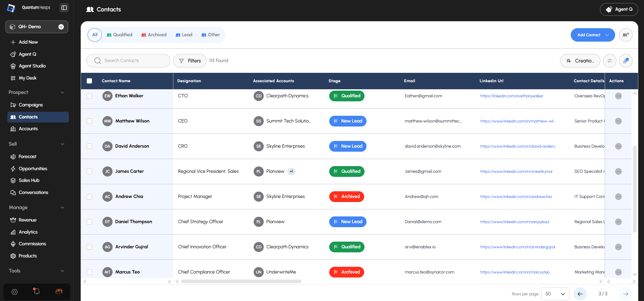Open Andrew Chia's LinkedIn URL

(x=516, y=197)
